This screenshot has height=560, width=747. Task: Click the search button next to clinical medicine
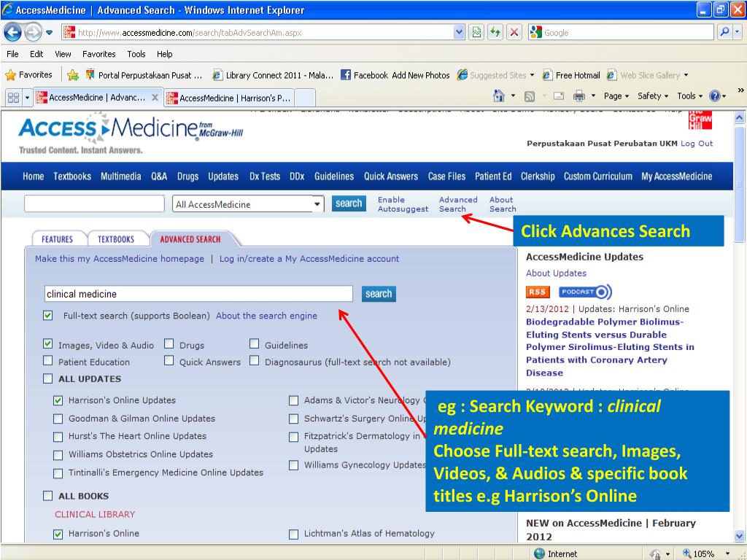[379, 294]
